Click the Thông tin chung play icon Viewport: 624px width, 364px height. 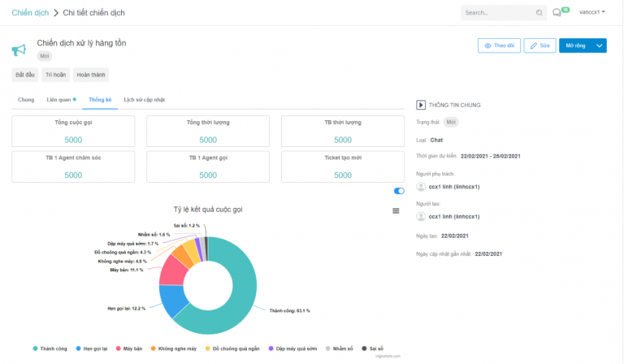point(420,104)
